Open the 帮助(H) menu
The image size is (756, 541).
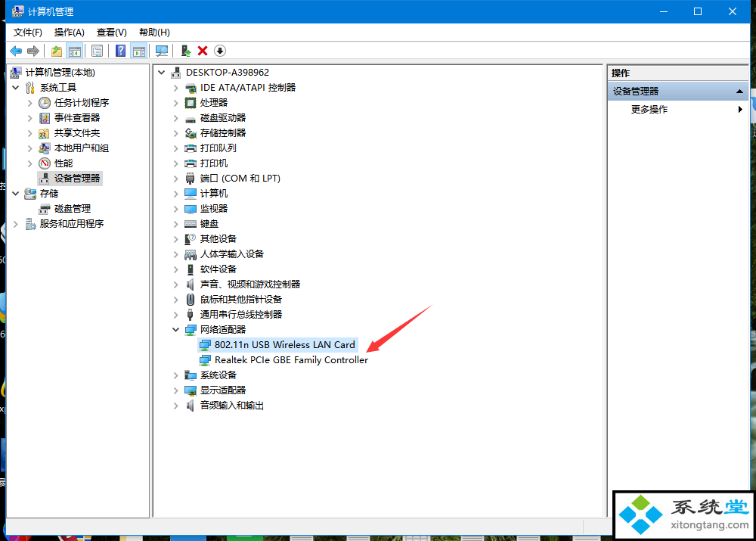[154, 33]
